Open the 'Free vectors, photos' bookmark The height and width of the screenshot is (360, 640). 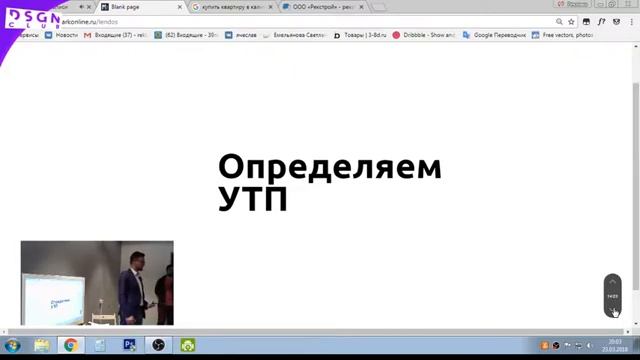562,36
